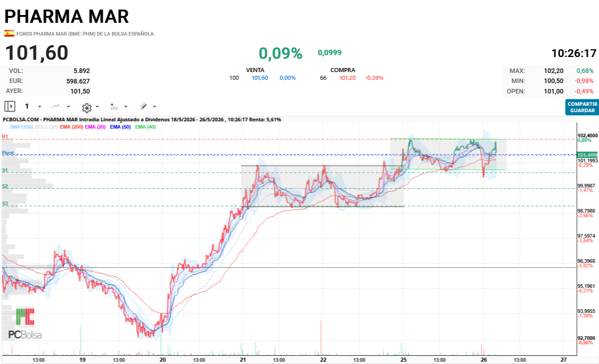599x364 pixels.
Task: Click the COMPRA volume 66
Action: (323, 78)
